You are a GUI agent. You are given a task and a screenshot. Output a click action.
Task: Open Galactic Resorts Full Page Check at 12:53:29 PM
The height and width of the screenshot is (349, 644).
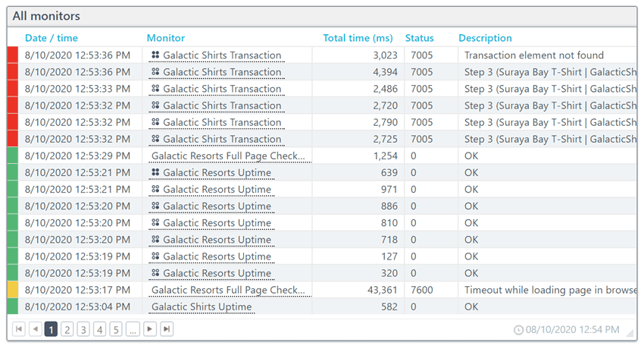click(x=228, y=156)
